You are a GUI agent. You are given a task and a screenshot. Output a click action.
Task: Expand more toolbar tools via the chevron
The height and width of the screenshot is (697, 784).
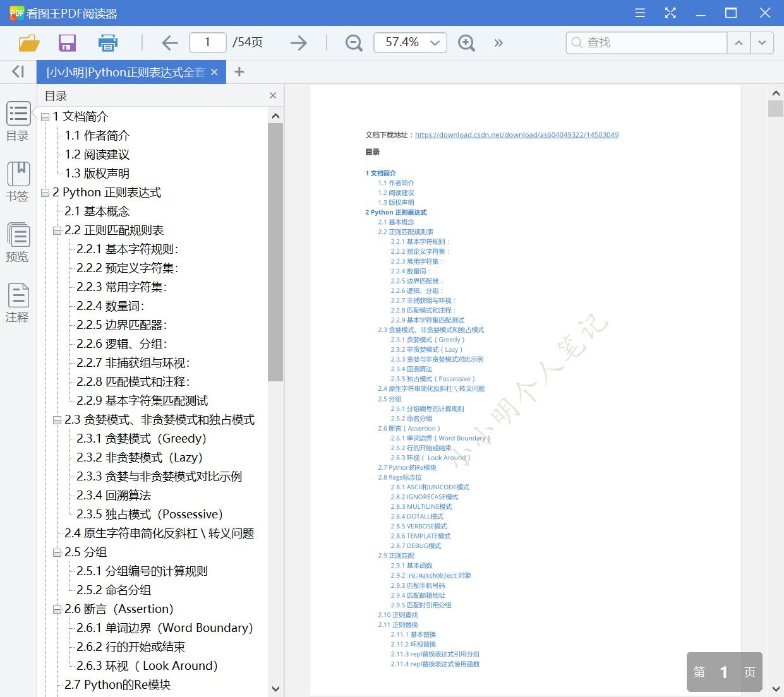tap(498, 43)
